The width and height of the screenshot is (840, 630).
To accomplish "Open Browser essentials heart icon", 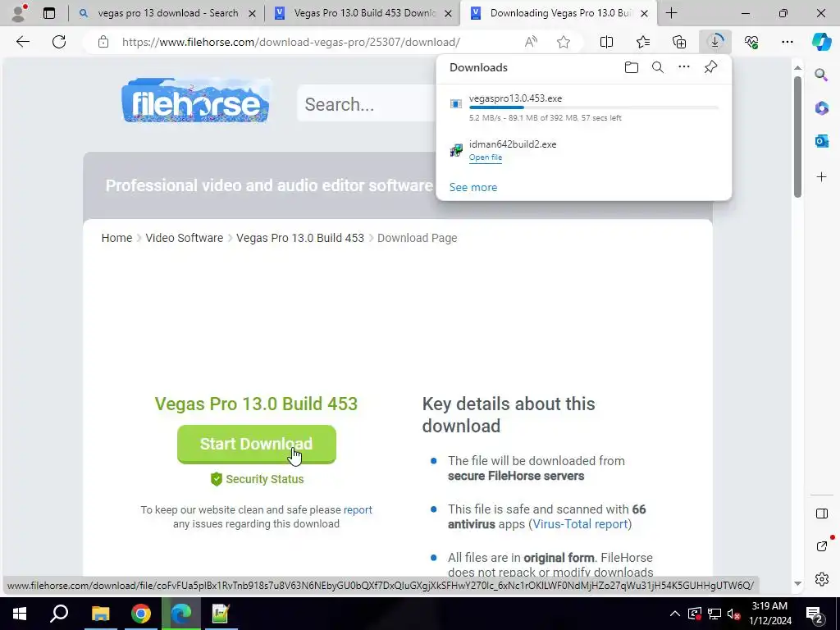I will point(751,42).
